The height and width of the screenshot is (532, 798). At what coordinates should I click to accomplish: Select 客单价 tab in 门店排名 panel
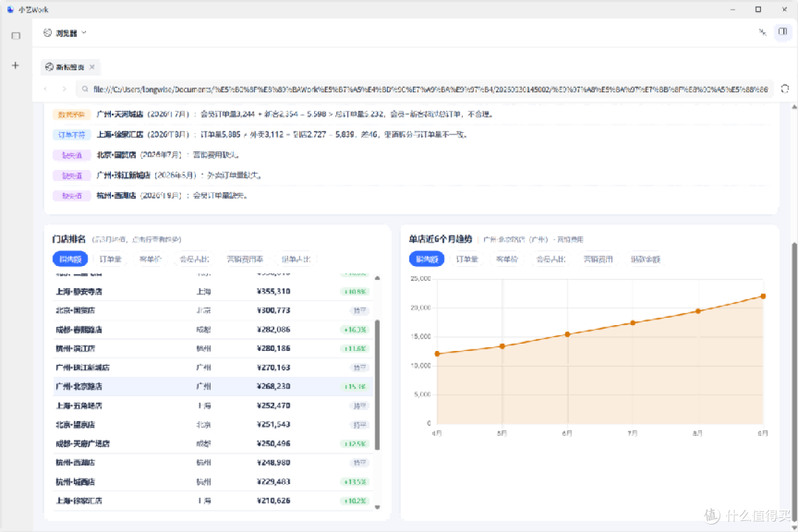151,259
